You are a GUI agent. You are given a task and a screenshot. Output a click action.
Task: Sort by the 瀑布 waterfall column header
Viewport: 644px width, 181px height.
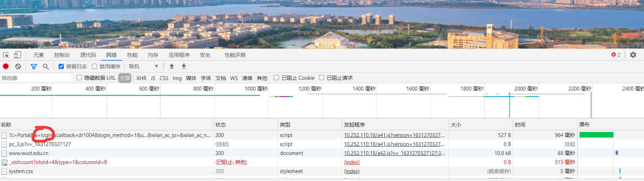coord(611,124)
